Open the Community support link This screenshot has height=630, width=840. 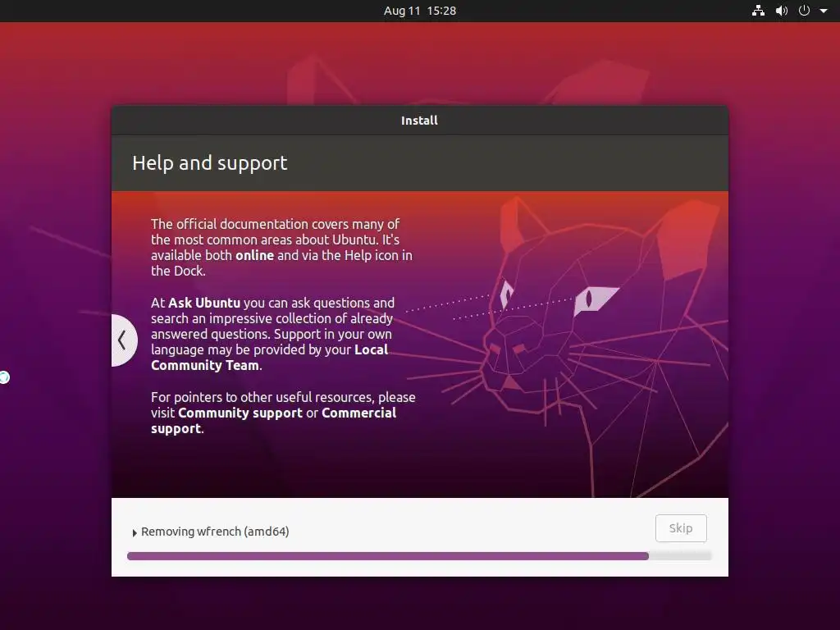click(240, 413)
